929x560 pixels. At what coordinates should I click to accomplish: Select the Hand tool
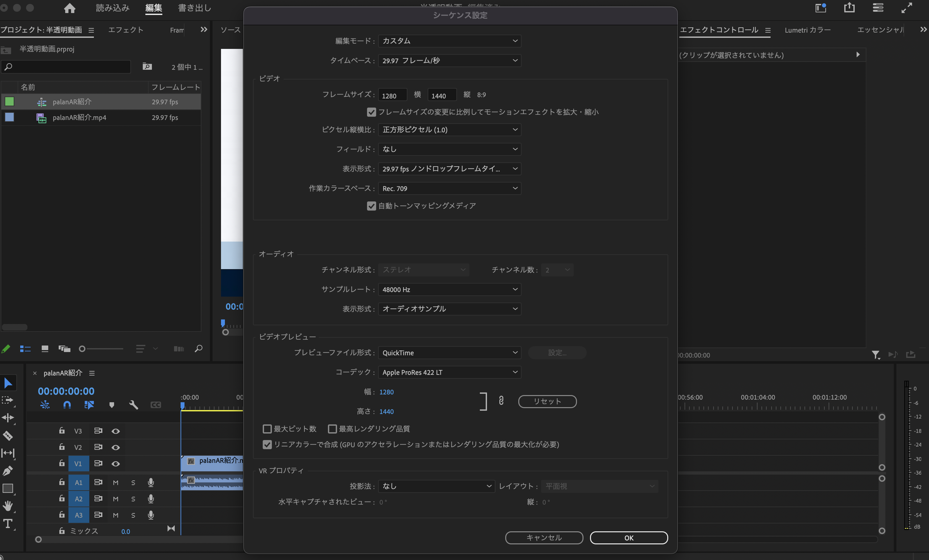[8, 506]
